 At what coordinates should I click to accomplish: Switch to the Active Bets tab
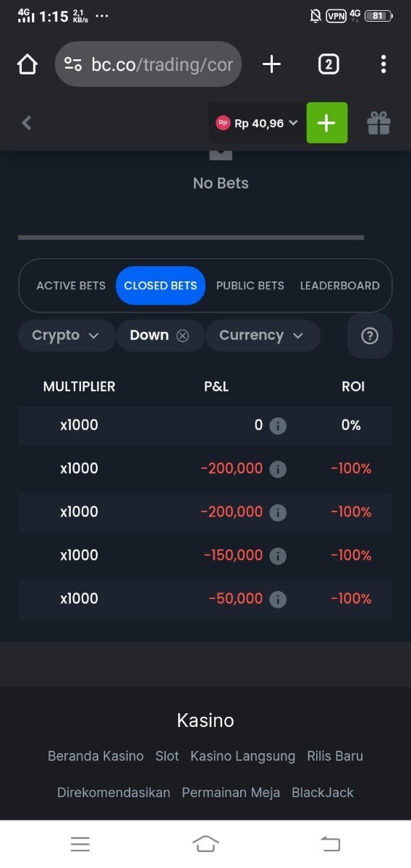(x=71, y=286)
